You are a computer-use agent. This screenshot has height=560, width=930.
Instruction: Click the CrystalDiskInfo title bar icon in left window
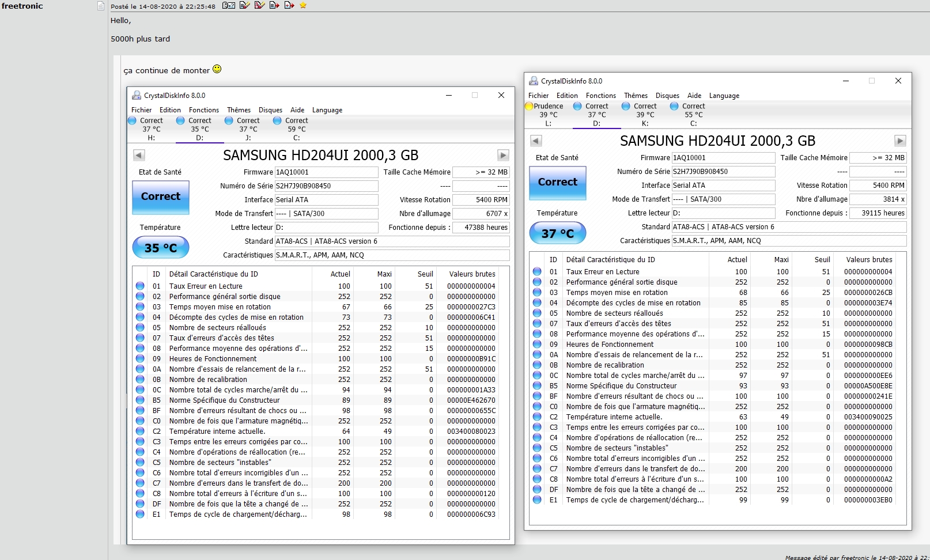pyautogui.click(x=137, y=95)
